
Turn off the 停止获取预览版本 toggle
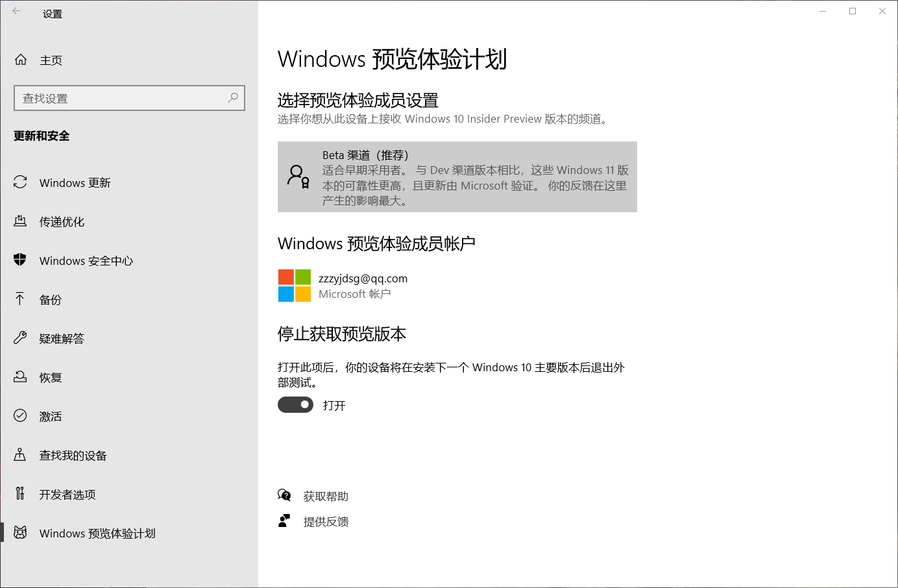click(295, 405)
